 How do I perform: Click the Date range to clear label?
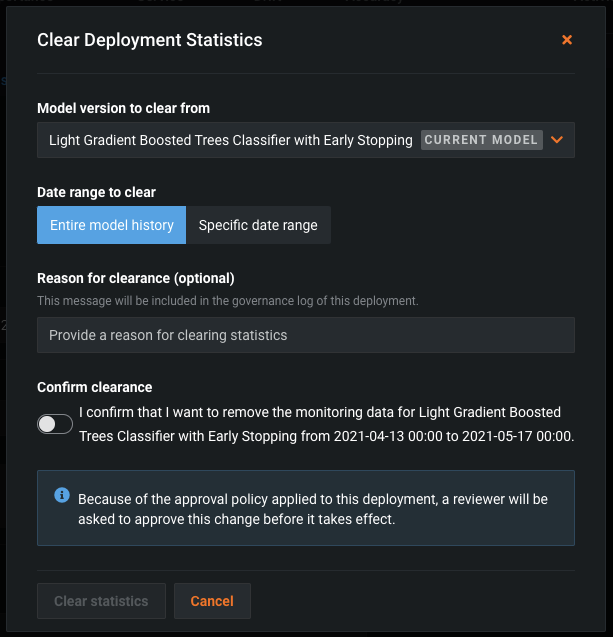96,192
